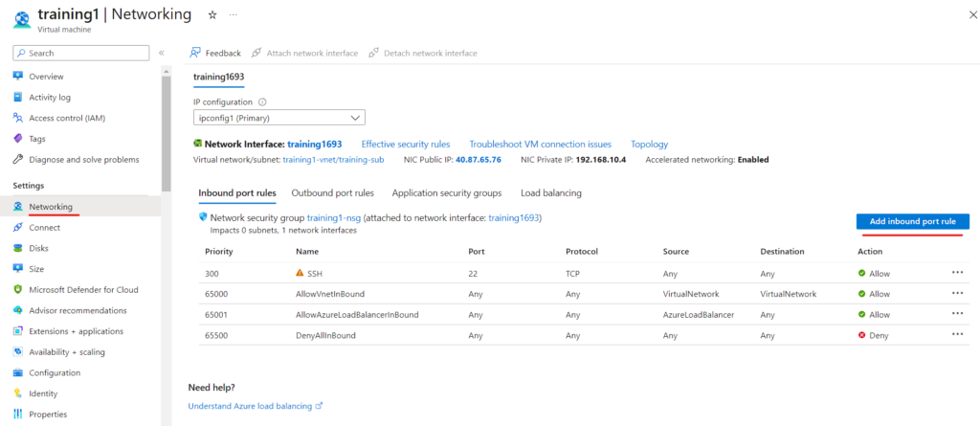Screen dimensions: 980x426
Task: Open more options for SSH rule
Action: (957, 273)
